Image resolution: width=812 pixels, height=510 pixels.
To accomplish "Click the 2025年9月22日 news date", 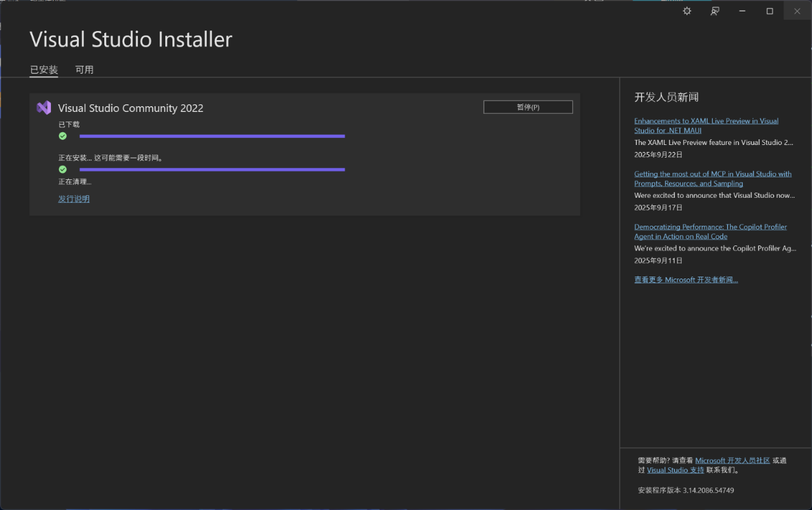I will click(x=658, y=155).
